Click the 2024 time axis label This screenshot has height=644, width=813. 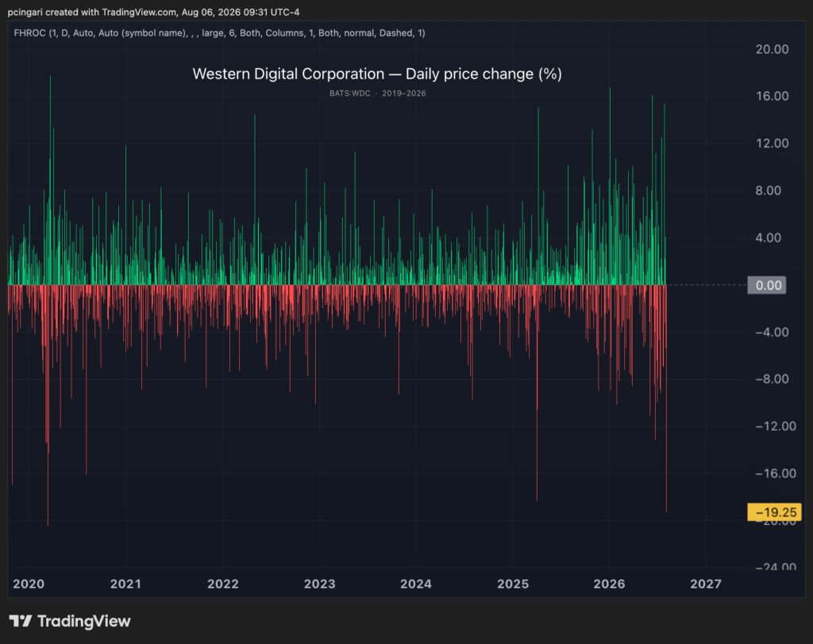pyautogui.click(x=416, y=584)
